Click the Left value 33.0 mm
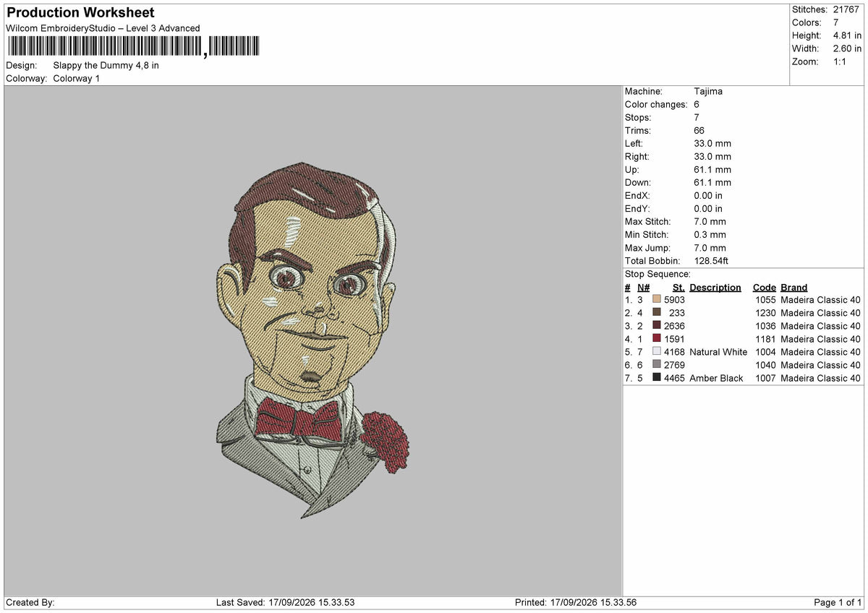868x613 pixels. click(x=712, y=143)
